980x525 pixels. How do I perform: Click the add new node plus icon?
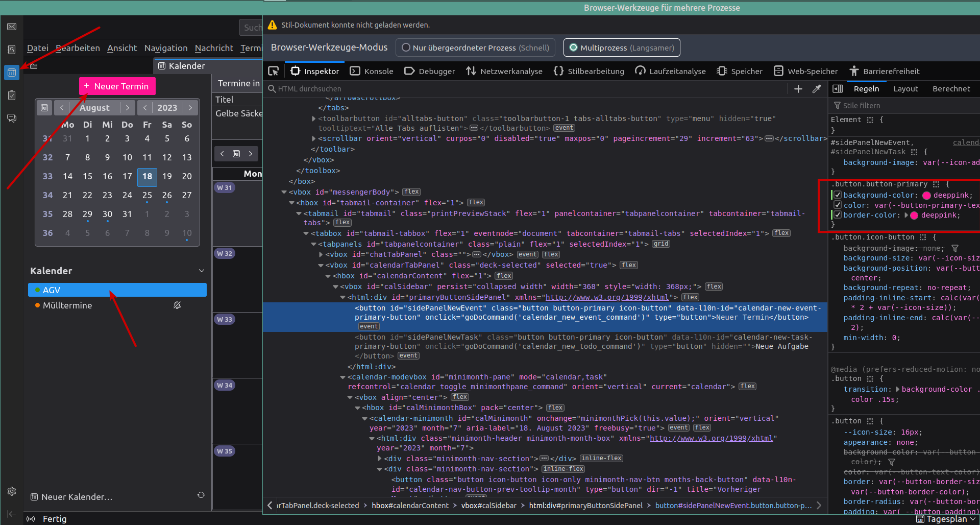(x=798, y=89)
